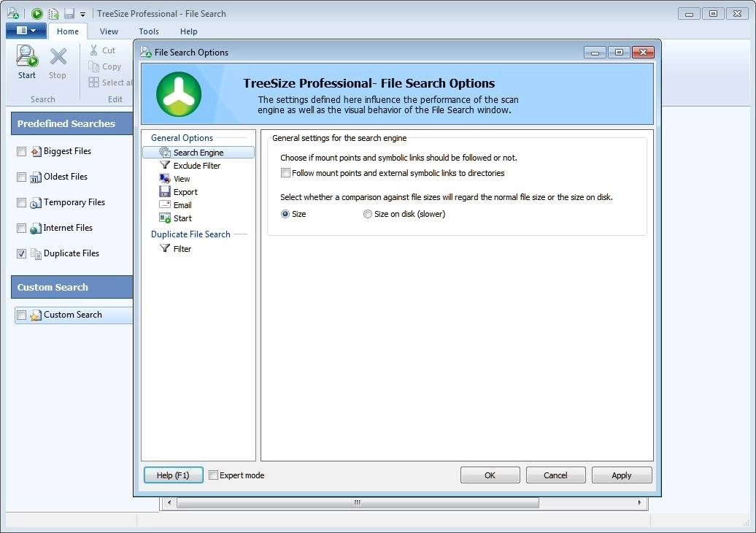Screen dimensions: 756x533
Task: Click the Search Engine gear icon
Action: [165, 153]
